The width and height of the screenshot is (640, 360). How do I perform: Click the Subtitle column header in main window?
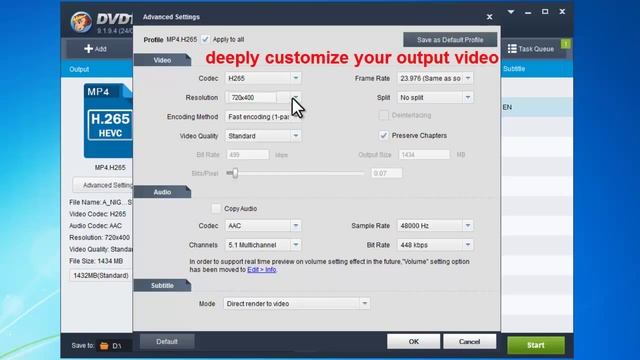514,69
